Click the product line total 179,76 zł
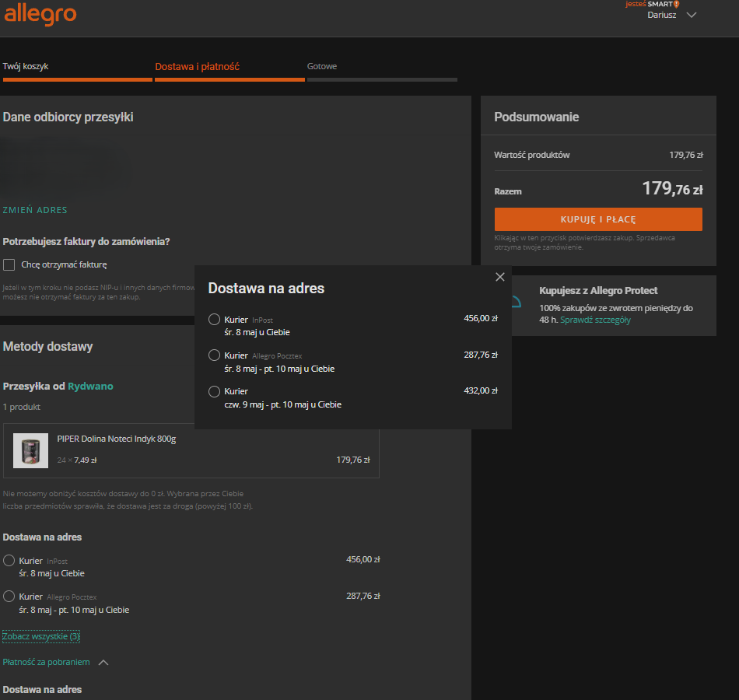This screenshot has width=739, height=700. (x=353, y=460)
